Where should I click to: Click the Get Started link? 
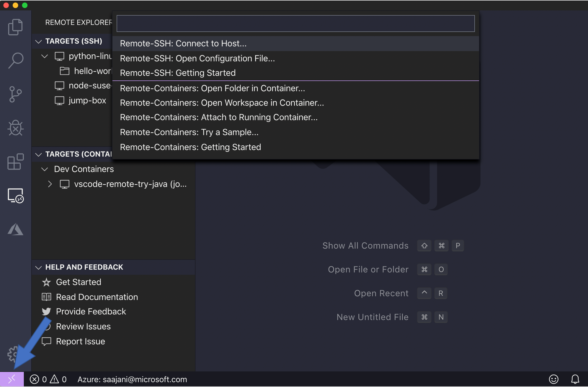78,282
